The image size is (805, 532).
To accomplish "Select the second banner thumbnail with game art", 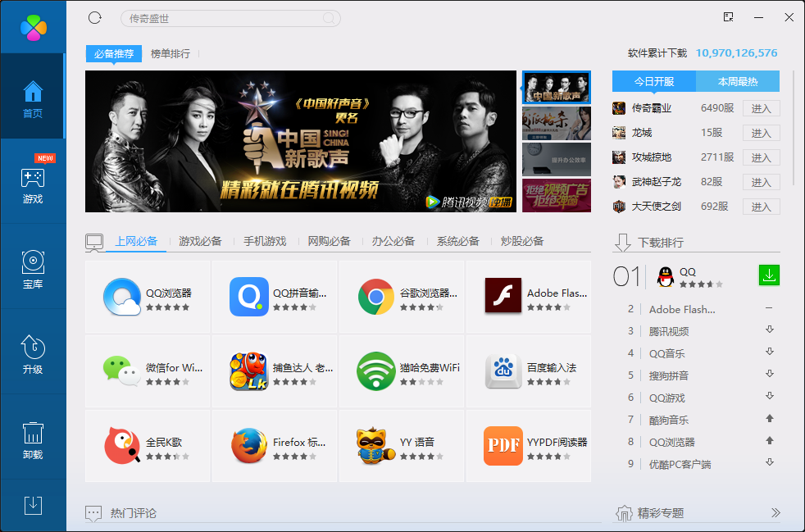I will click(557, 123).
